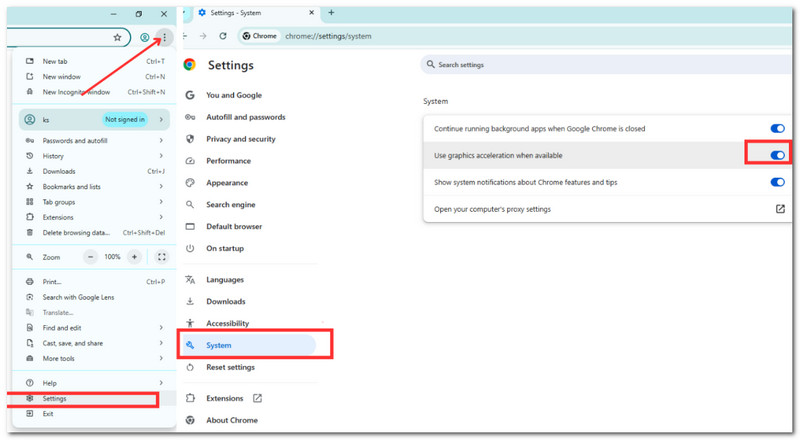Toggle Show system notifications switch
800x440 pixels.
[x=778, y=182]
